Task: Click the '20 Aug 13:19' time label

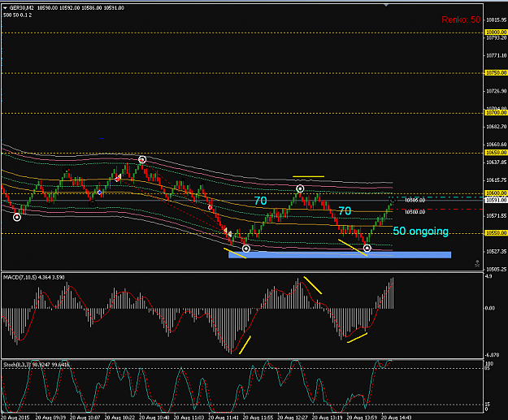Action: point(328,418)
